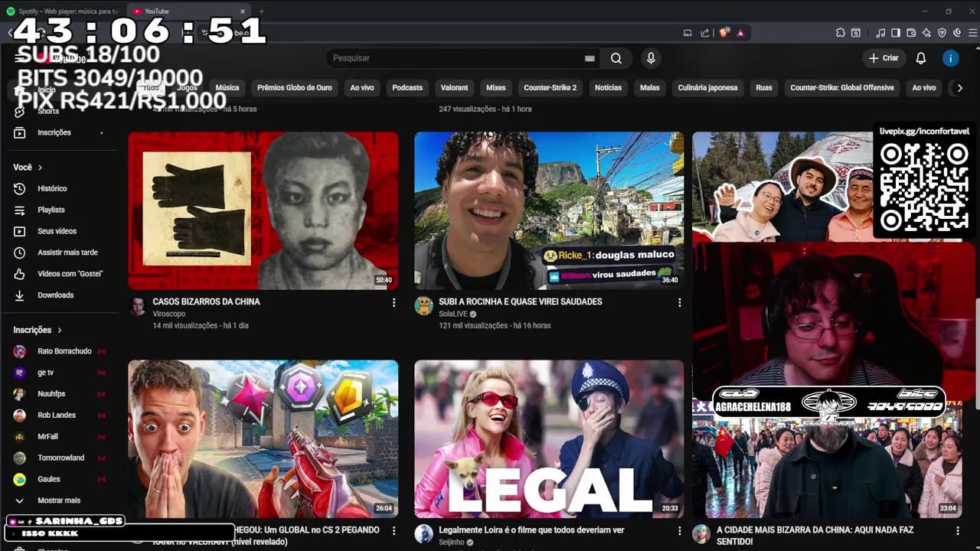Select the Música filter chip
The image size is (980, 551).
pyautogui.click(x=227, y=88)
